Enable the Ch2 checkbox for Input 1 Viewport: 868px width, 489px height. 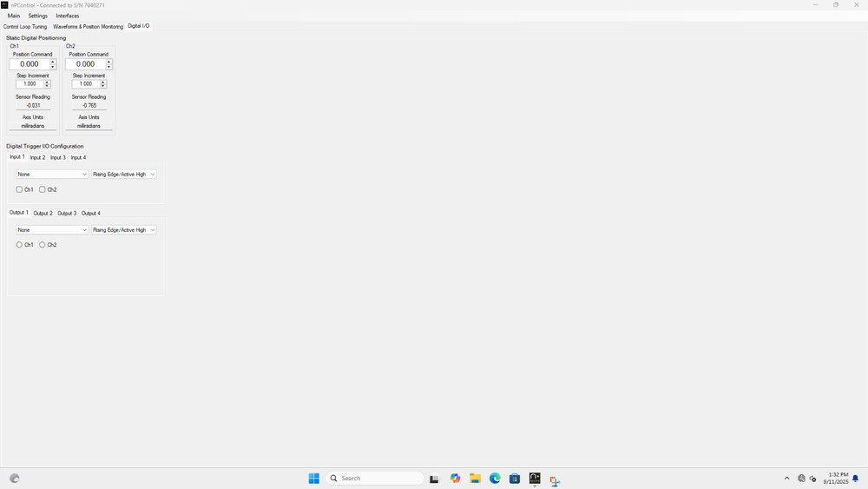pyautogui.click(x=43, y=189)
